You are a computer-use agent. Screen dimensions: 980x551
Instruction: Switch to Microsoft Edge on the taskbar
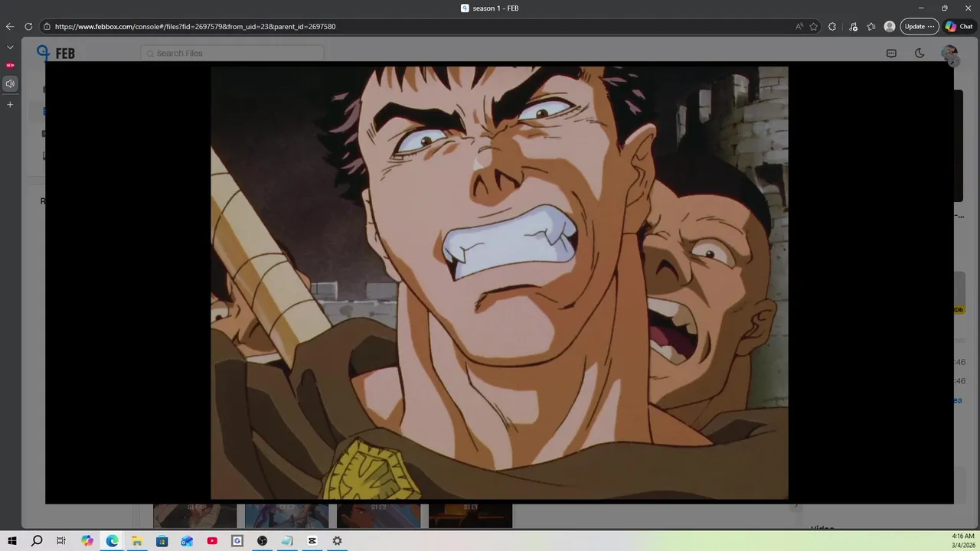coord(113,541)
